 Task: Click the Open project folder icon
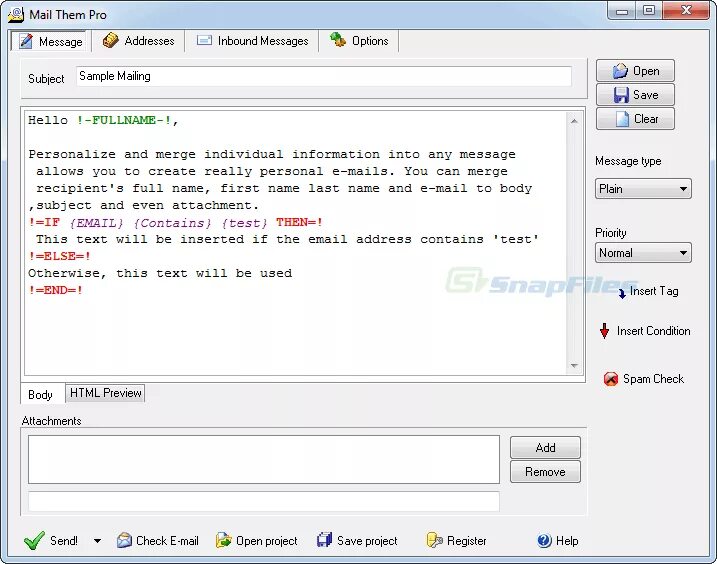pos(224,541)
